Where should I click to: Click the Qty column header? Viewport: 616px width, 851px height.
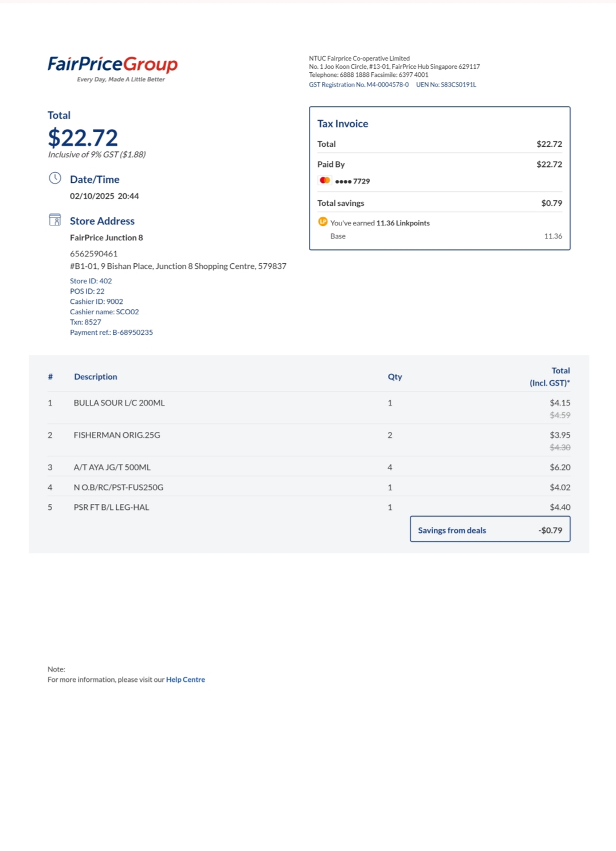coord(395,377)
